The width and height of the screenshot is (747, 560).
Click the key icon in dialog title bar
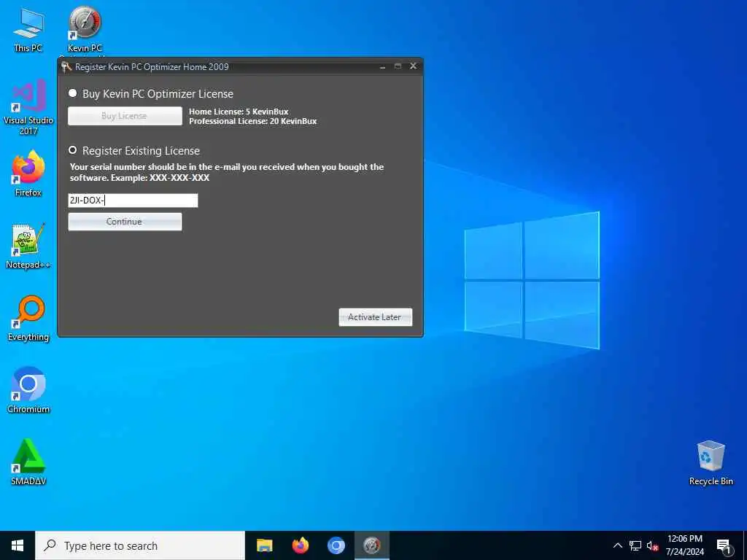pos(66,67)
